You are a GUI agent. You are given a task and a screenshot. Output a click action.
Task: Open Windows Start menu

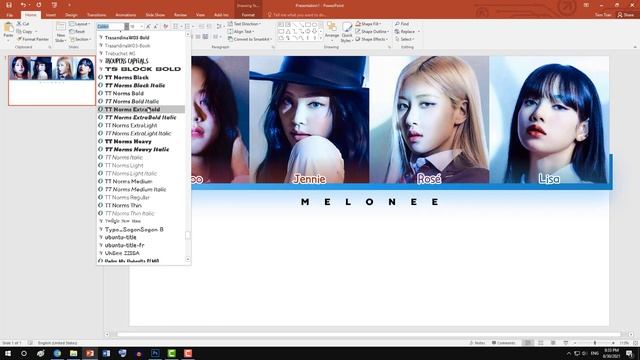(x=8, y=353)
